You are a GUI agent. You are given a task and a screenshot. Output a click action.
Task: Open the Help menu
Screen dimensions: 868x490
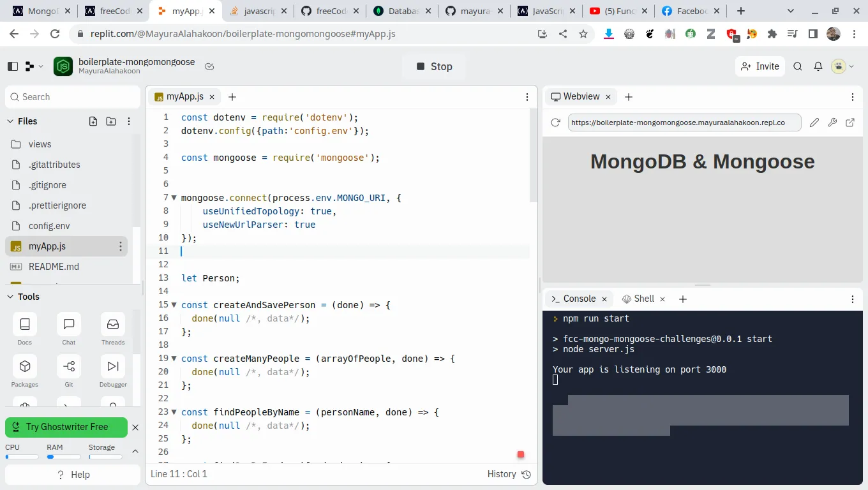pos(73,475)
